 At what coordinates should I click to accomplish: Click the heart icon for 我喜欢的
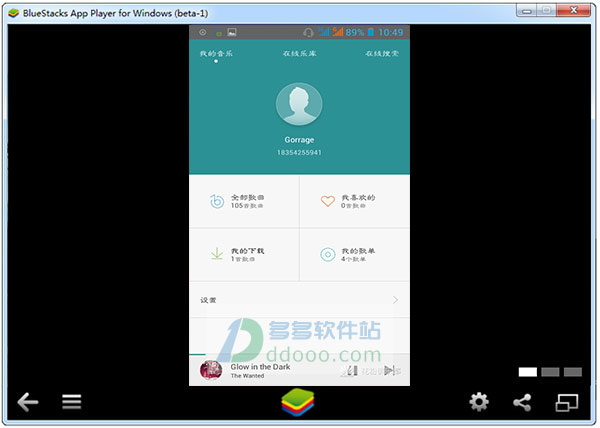327,201
